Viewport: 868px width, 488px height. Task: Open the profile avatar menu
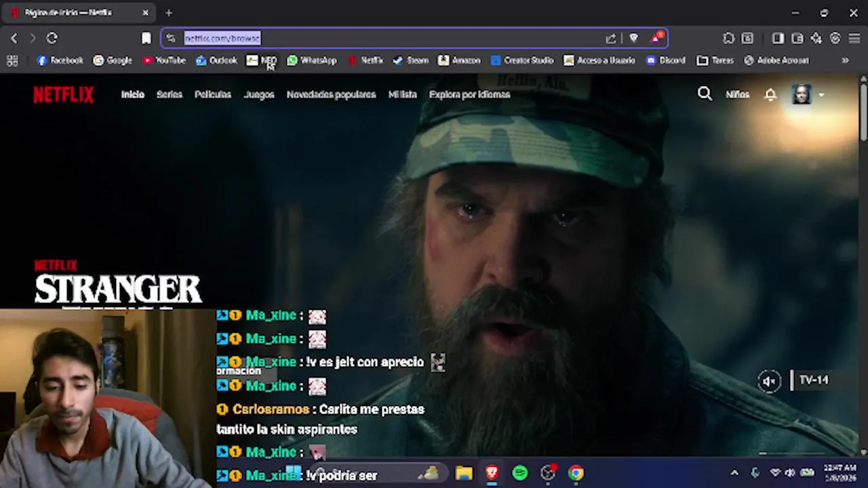(x=802, y=94)
